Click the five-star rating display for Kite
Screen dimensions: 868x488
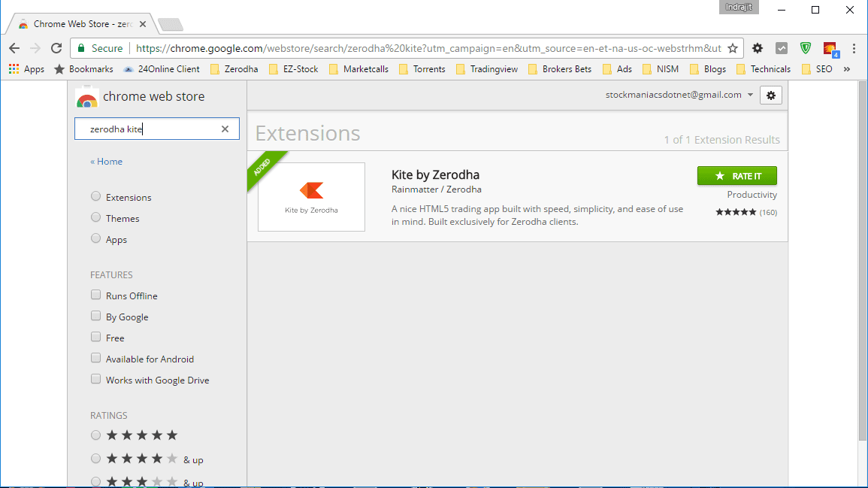(x=736, y=211)
